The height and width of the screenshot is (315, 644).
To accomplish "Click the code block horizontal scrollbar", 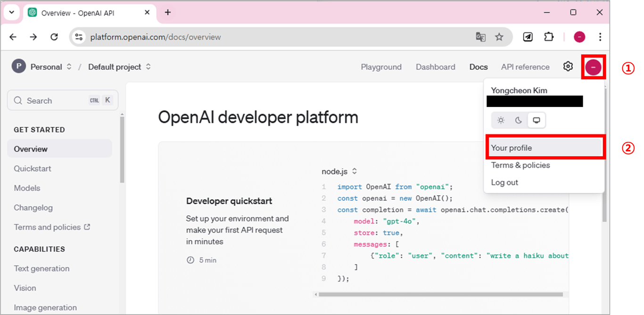I will (441, 295).
